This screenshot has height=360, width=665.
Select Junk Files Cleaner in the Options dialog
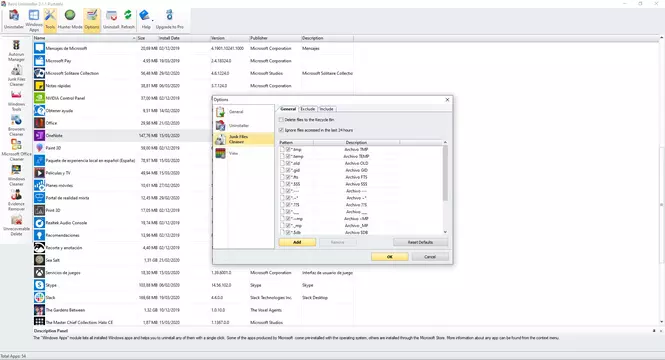coord(243,139)
